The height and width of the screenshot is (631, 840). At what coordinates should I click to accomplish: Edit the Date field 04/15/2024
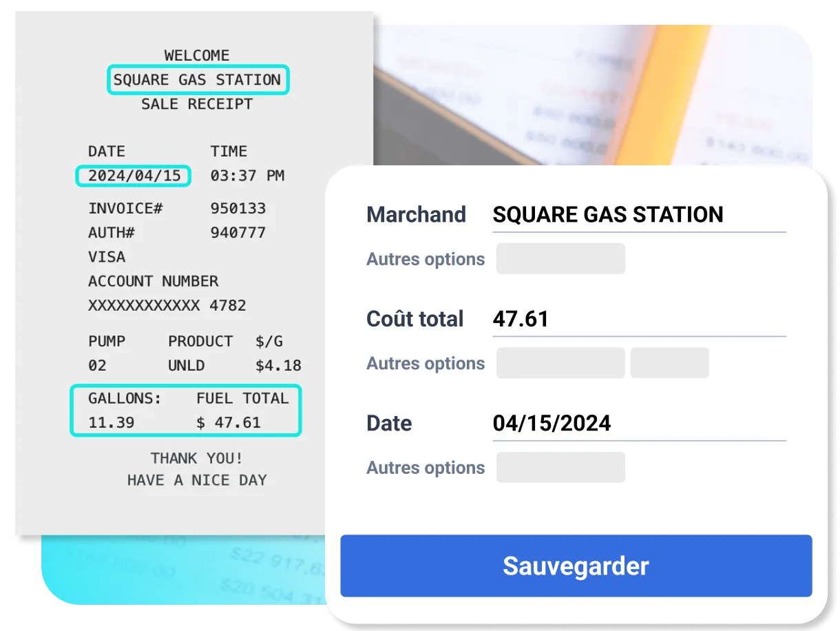point(639,423)
